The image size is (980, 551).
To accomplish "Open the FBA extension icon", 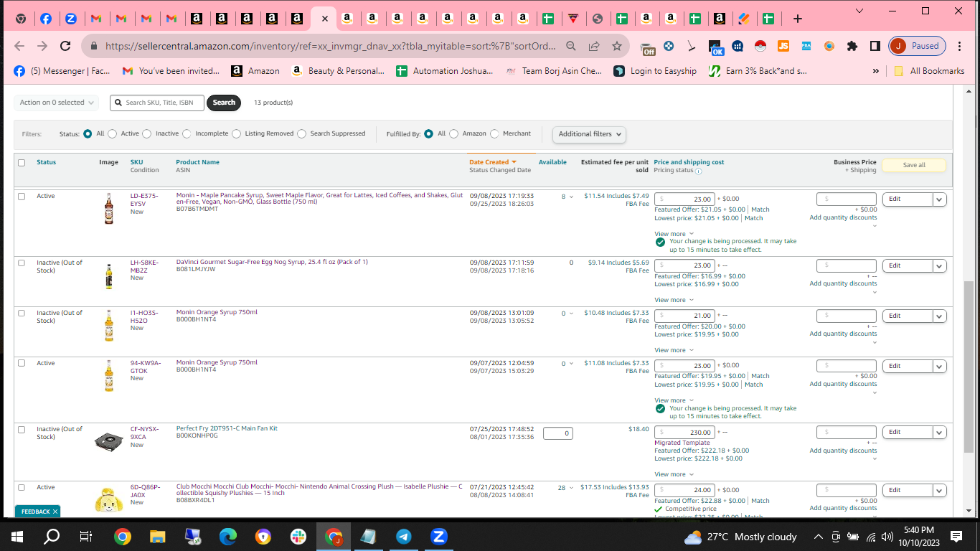I will [806, 46].
